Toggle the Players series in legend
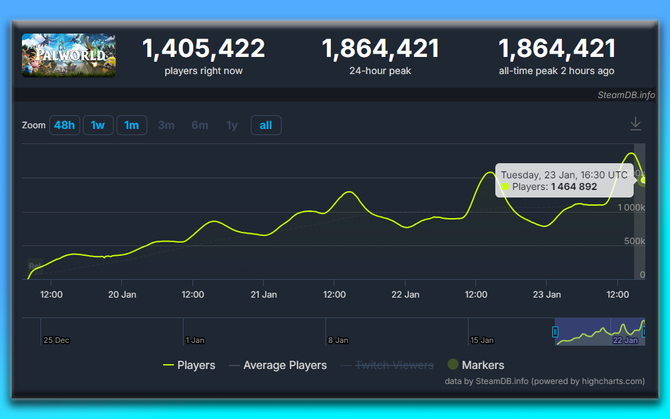This screenshot has width=670, height=419. point(189,365)
